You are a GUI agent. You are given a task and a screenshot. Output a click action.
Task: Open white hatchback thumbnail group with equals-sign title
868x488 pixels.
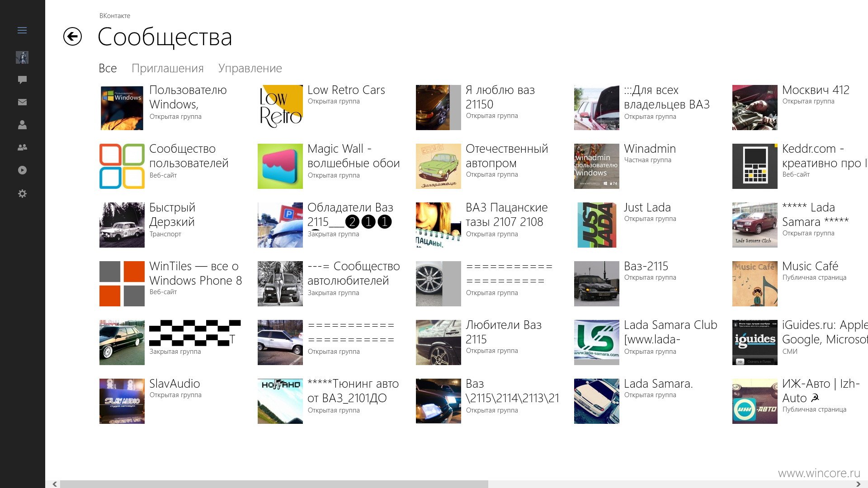[280, 343]
